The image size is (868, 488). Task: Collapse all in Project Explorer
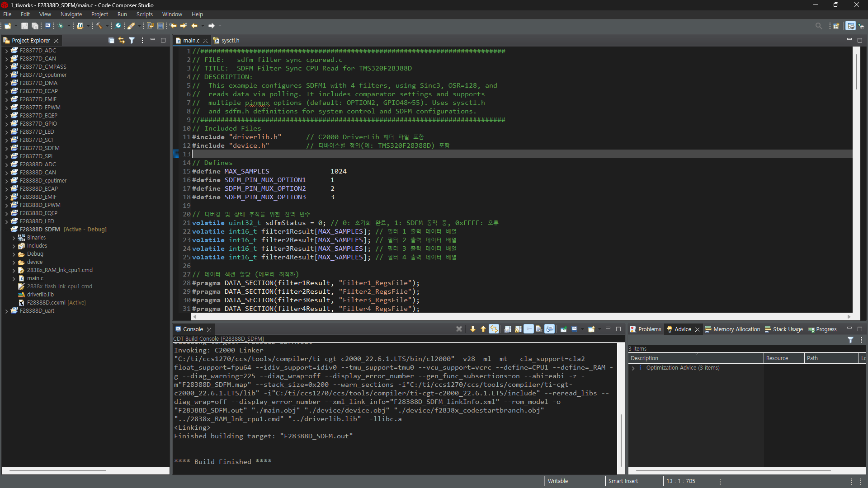click(x=111, y=40)
